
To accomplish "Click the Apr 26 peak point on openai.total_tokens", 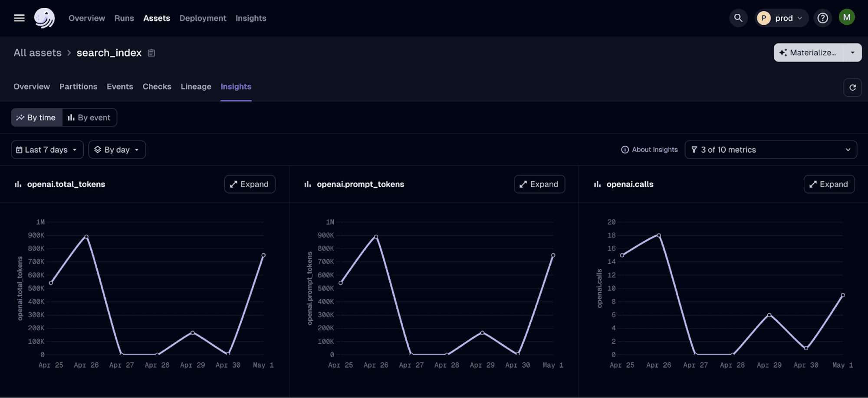I will [86, 237].
